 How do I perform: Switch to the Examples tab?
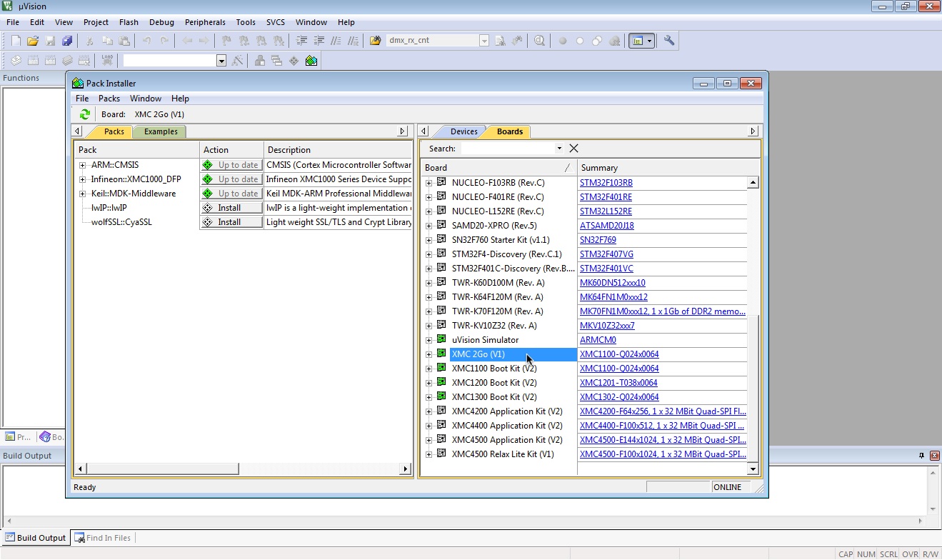(161, 131)
